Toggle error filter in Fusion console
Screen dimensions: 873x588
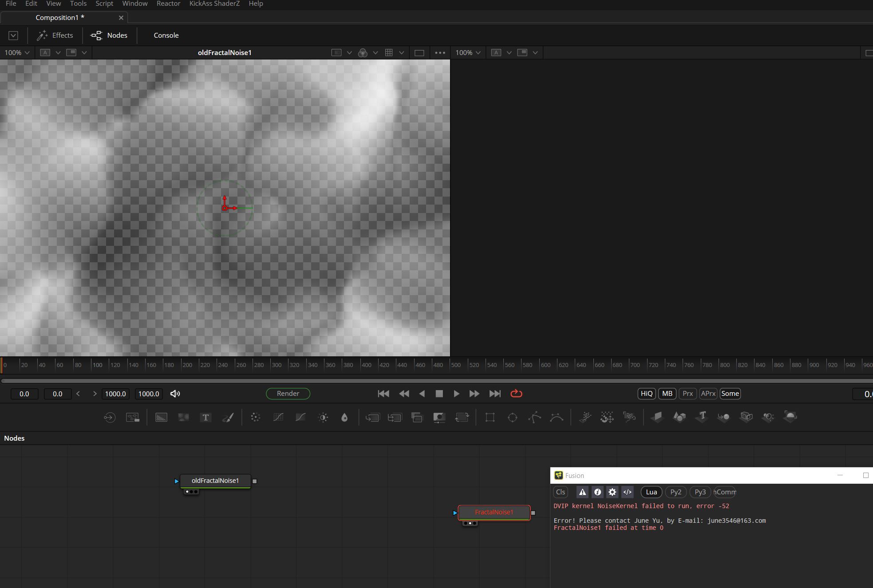(582, 492)
